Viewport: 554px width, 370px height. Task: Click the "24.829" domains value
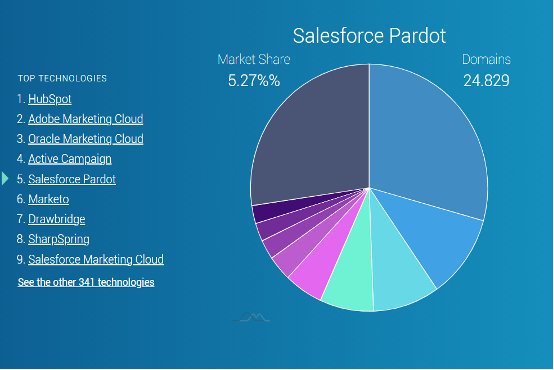(x=486, y=81)
